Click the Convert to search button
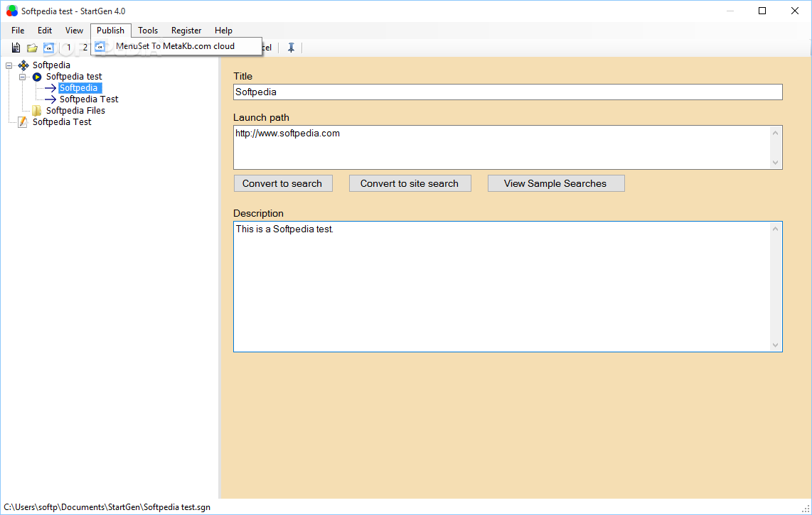 click(x=283, y=183)
